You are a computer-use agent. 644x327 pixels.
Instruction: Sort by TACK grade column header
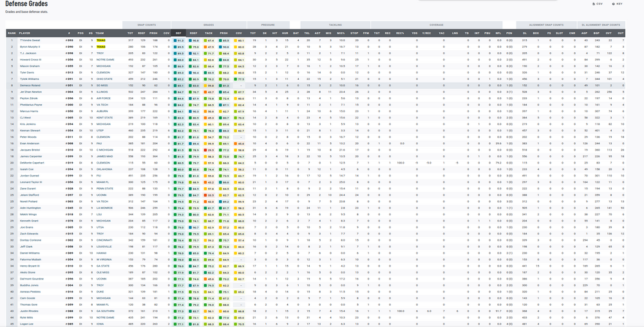point(209,32)
